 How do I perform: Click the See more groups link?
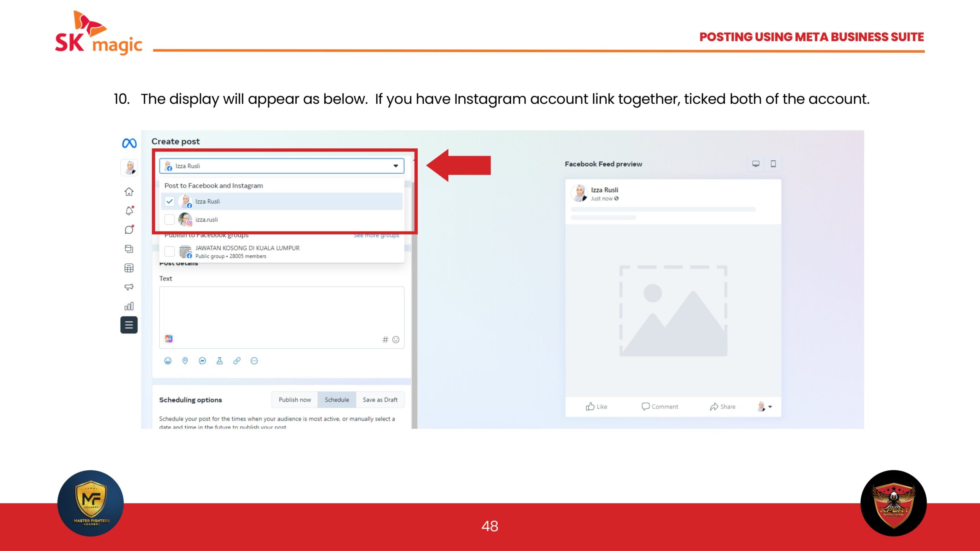[x=376, y=235]
